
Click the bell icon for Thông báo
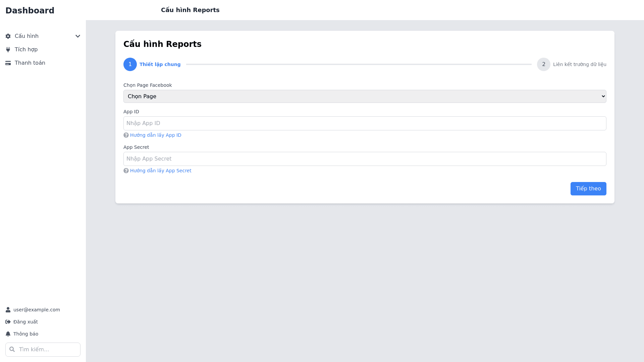click(x=8, y=334)
